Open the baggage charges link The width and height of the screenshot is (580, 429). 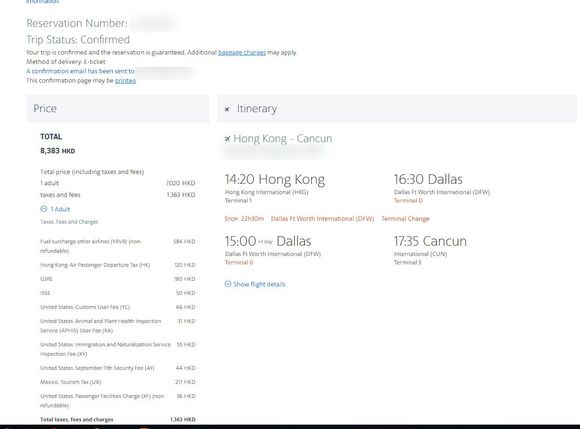pos(242,53)
